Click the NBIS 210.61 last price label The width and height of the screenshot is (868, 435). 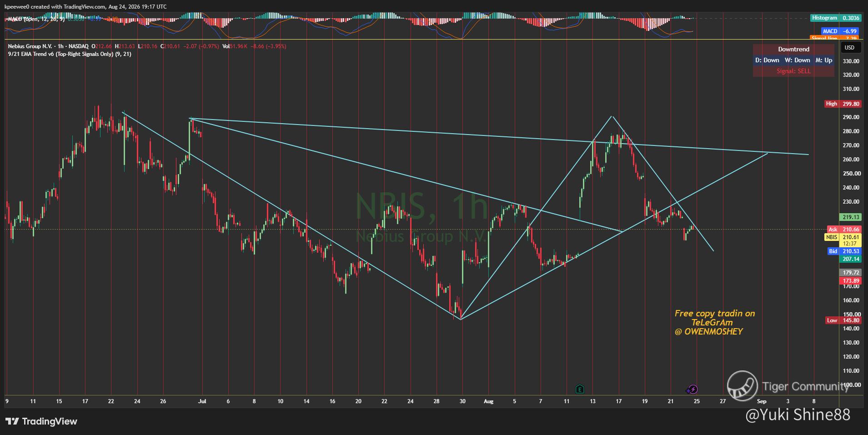pyautogui.click(x=843, y=237)
